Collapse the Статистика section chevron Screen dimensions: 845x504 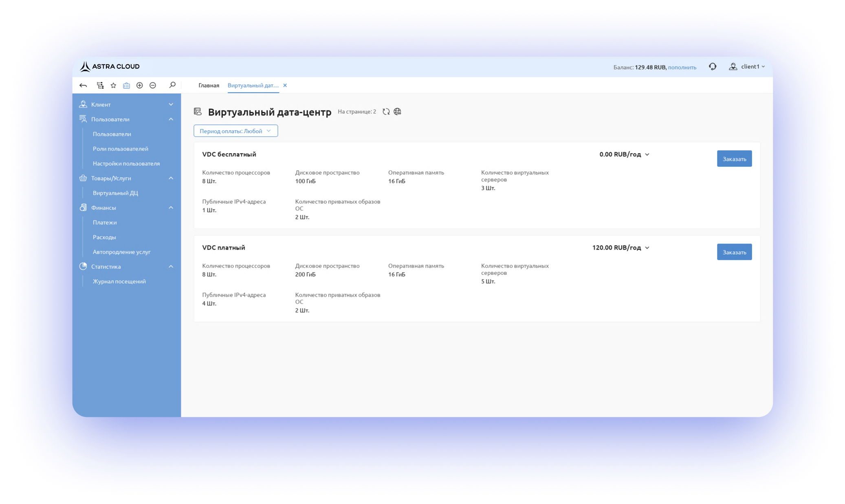click(171, 267)
